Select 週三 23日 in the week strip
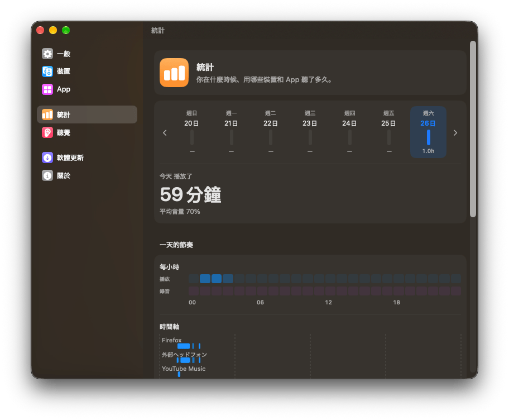 click(x=310, y=132)
